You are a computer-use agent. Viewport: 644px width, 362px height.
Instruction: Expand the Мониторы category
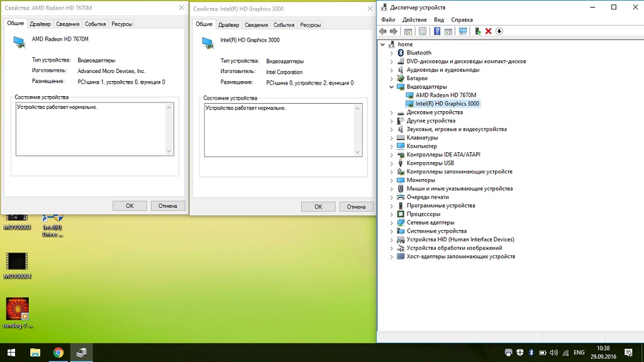391,180
